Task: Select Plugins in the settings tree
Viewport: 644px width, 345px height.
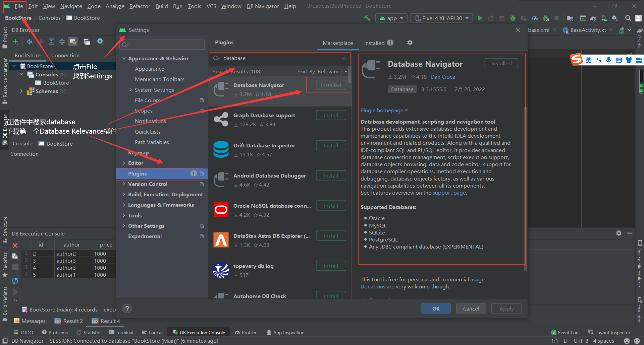Action: (x=162, y=174)
